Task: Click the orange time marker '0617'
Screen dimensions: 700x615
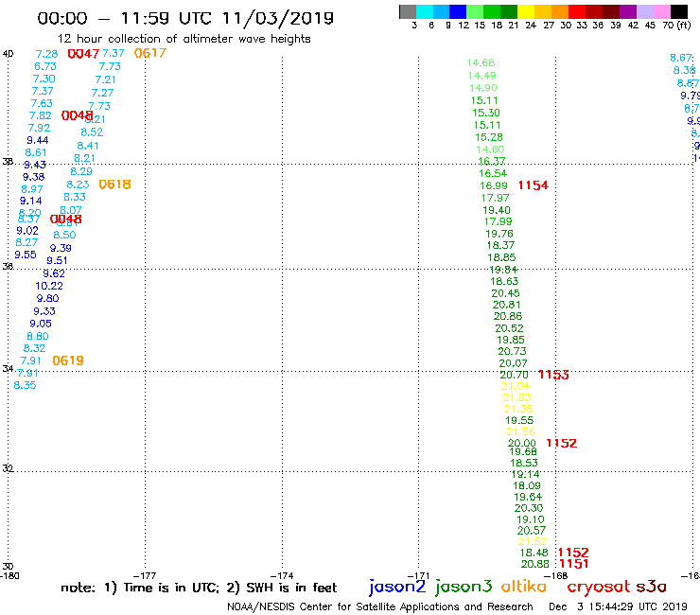Action: pos(150,53)
